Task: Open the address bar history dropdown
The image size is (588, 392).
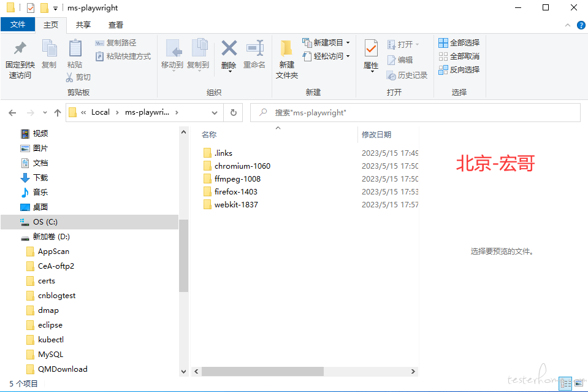Action: click(x=215, y=112)
